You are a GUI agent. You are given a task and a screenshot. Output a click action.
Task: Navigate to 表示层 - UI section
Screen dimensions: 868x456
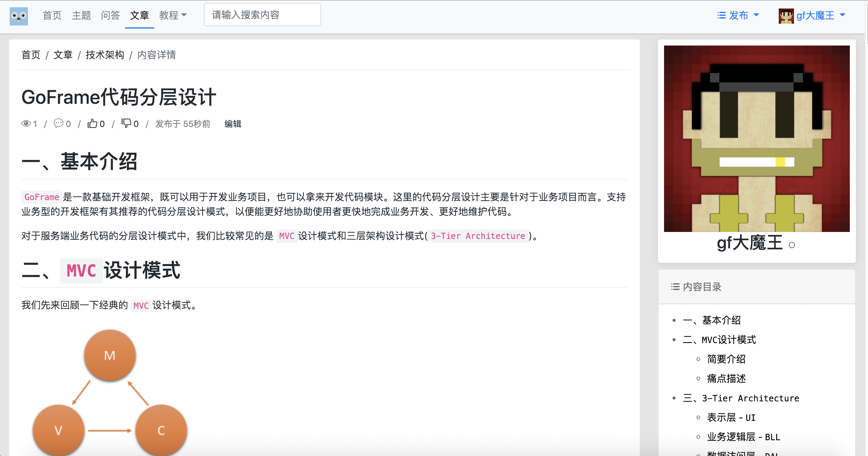coord(731,417)
